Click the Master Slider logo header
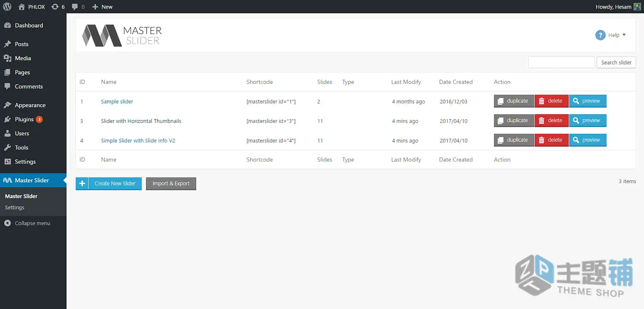Viewport: 644px width, 309px height. [x=122, y=35]
